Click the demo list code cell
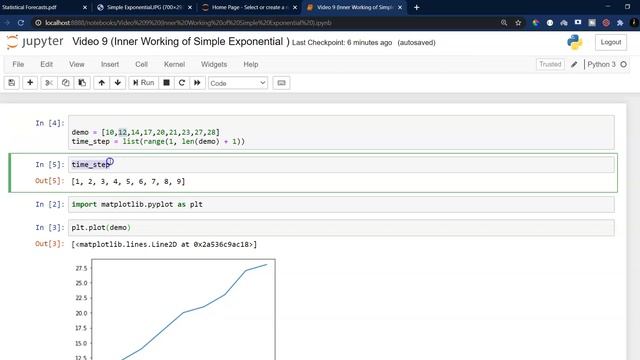640x360 pixels. coord(341,133)
